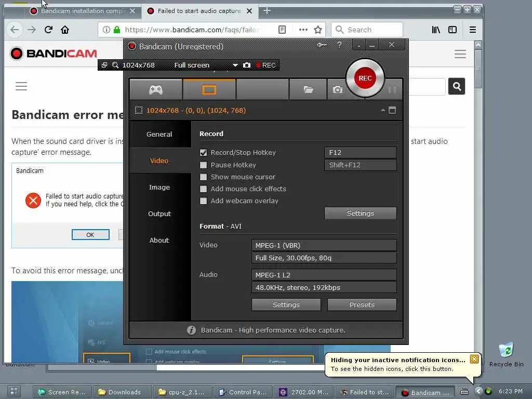Open the Format Presets button

362,304
